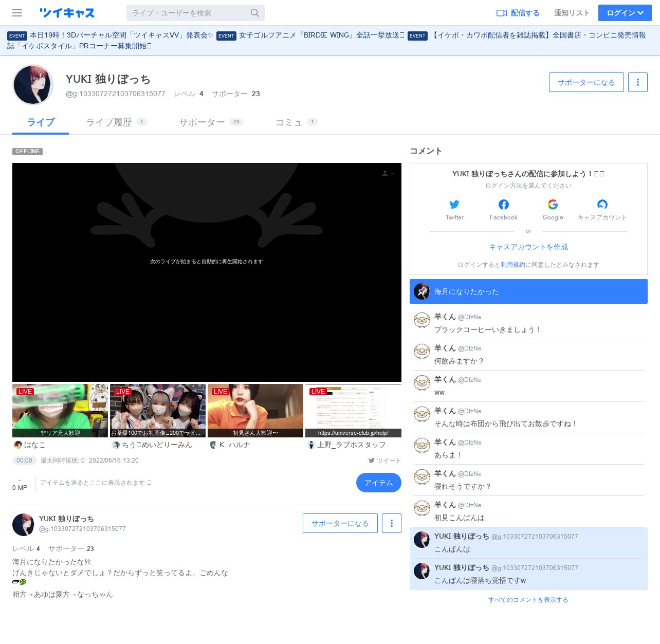Open 上野_ラブホスタッフ live thumbnail
Viewport: 660px width, 644px height.
click(353, 411)
